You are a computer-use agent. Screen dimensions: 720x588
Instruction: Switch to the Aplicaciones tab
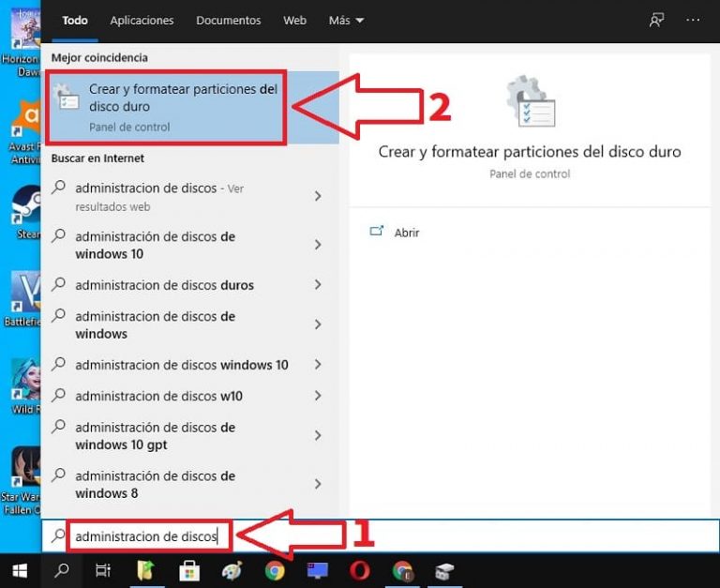pyautogui.click(x=142, y=21)
